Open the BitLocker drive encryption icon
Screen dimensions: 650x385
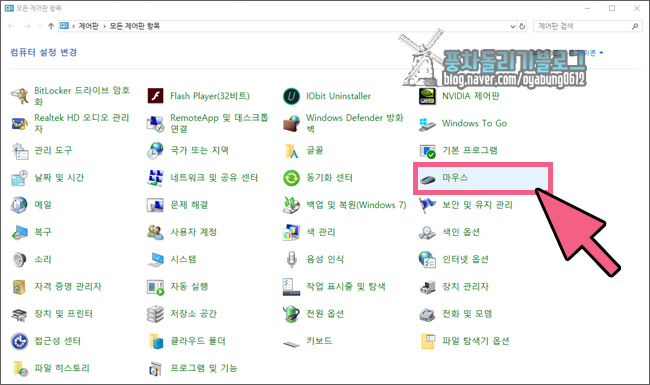[19, 96]
